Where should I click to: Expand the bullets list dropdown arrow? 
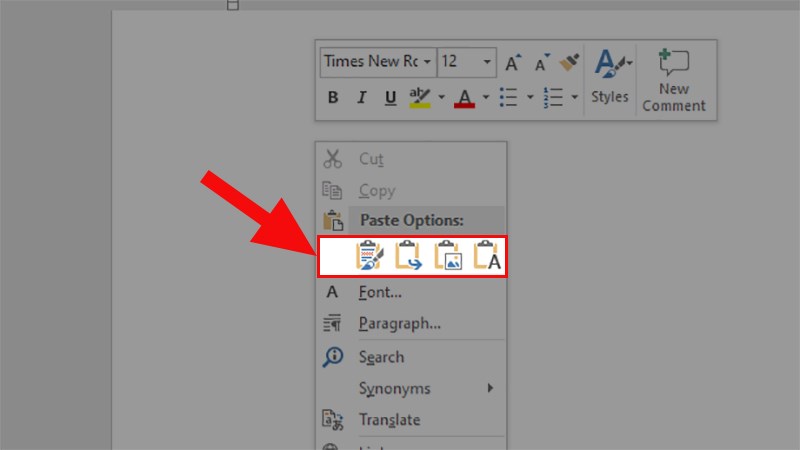tap(530, 97)
